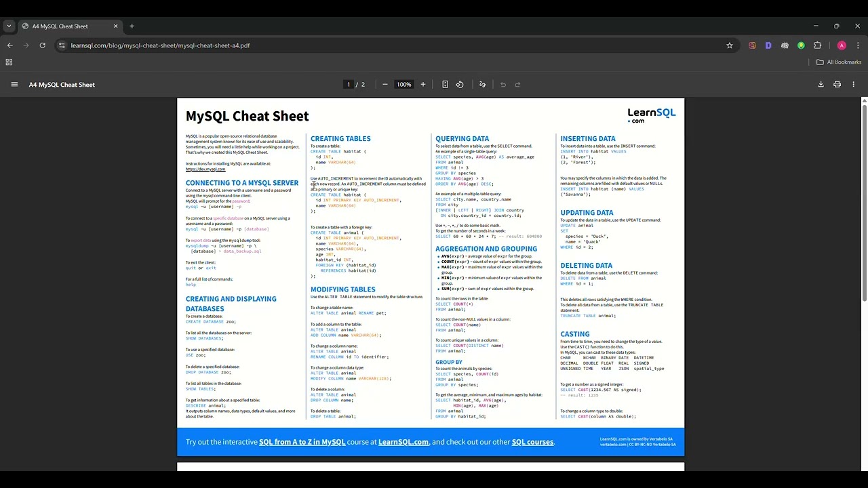Open the tab search dropdown
868x488 pixels.
9,26
